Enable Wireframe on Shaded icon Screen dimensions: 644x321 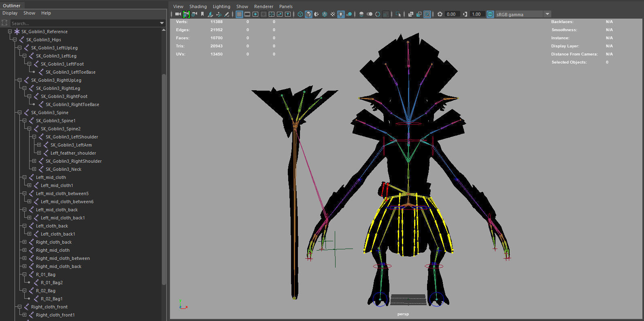click(325, 14)
